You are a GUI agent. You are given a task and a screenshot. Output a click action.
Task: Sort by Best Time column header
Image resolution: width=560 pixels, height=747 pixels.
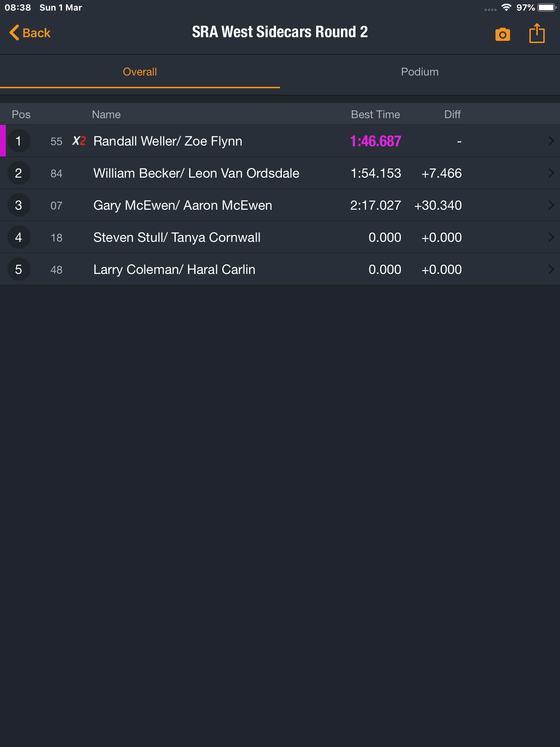point(376,115)
